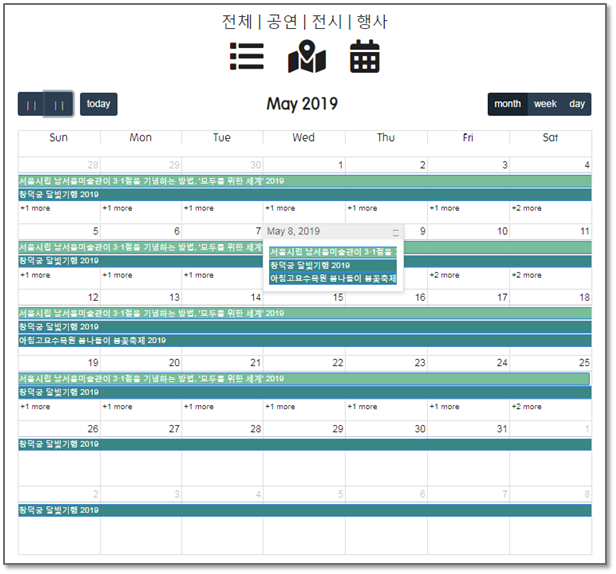Select the calendar view icon
Viewport: 616px width, 574px height.
point(365,56)
